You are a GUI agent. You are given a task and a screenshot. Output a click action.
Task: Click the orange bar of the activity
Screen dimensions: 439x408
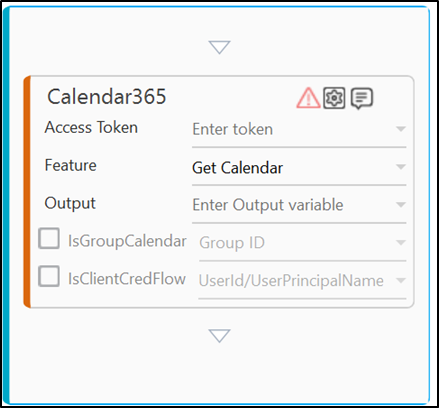[x=27, y=192]
